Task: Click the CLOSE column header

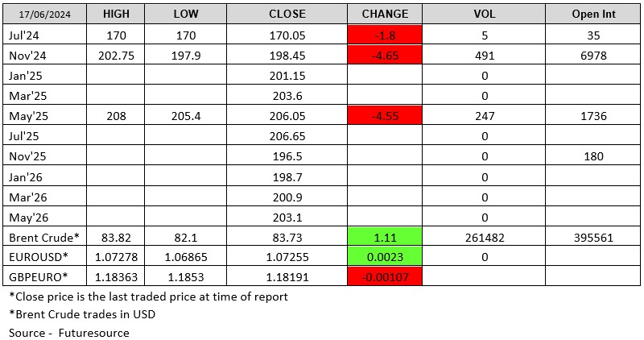Action: [x=287, y=15]
